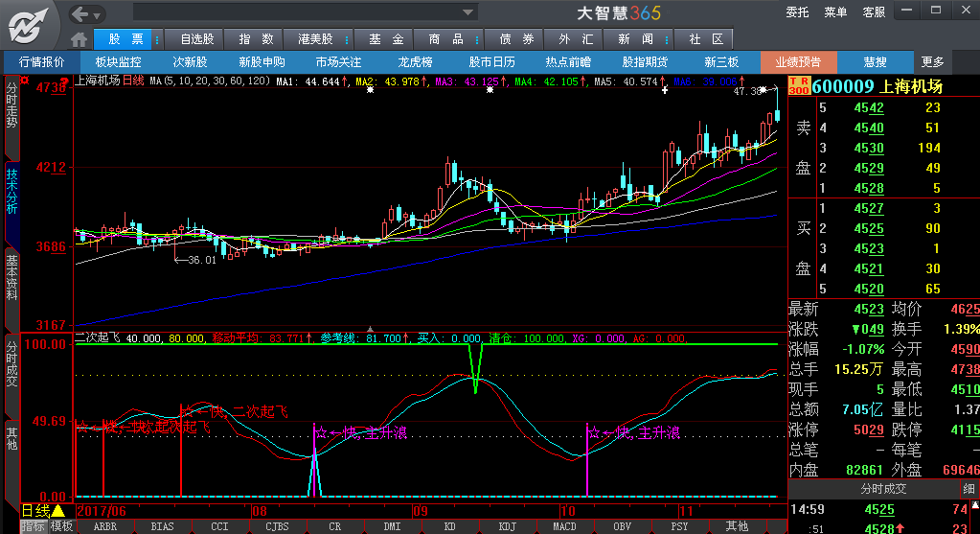
Task: Open 龙虎榜
Action: tap(415, 62)
